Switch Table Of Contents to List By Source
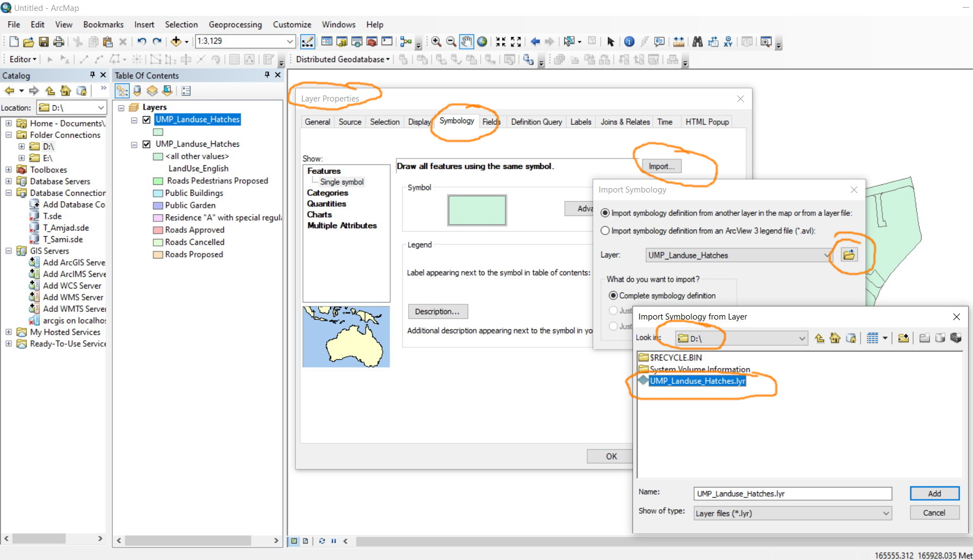Screen dimensions: 973x560 (x=136, y=91)
